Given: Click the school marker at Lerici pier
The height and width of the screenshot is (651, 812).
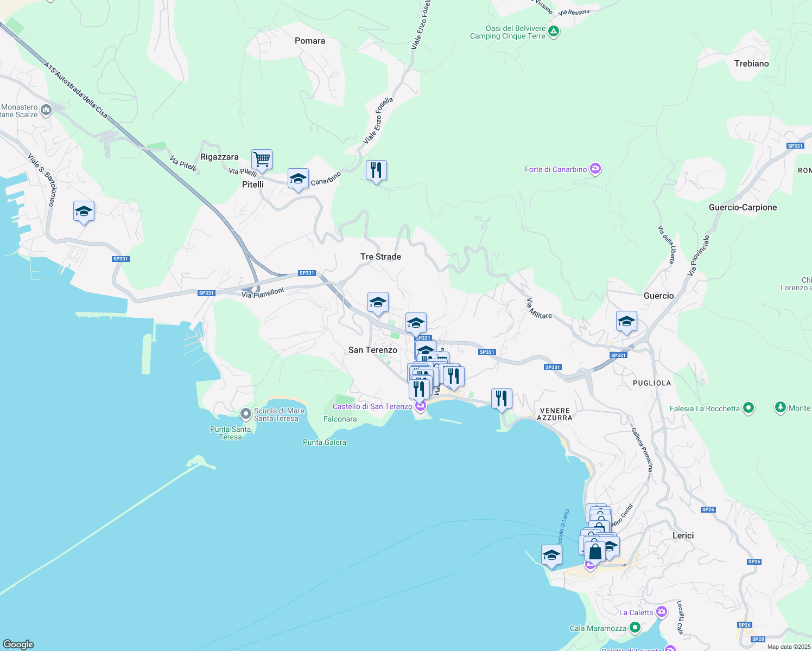Looking at the screenshot, I should tap(551, 556).
